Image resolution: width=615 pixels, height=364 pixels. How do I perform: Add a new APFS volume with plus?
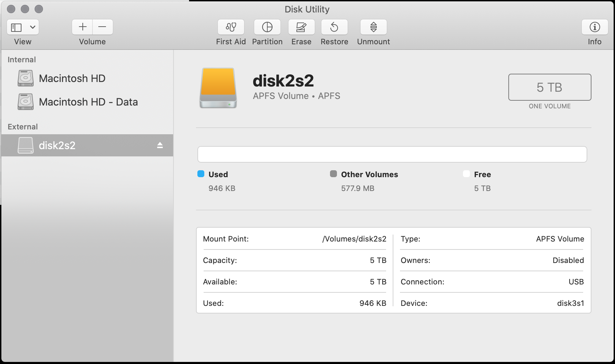click(82, 27)
